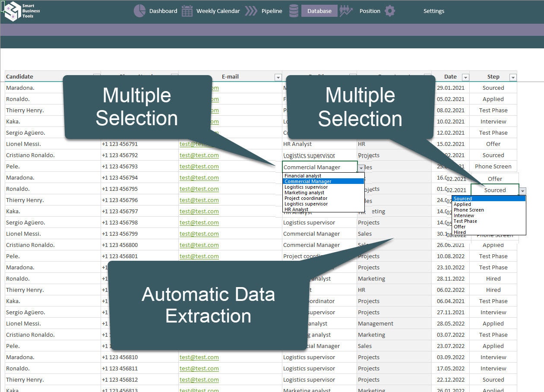This screenshot has height=392, width=544.
Task: Select phone cell +1 123 456800
Action: 139,245
